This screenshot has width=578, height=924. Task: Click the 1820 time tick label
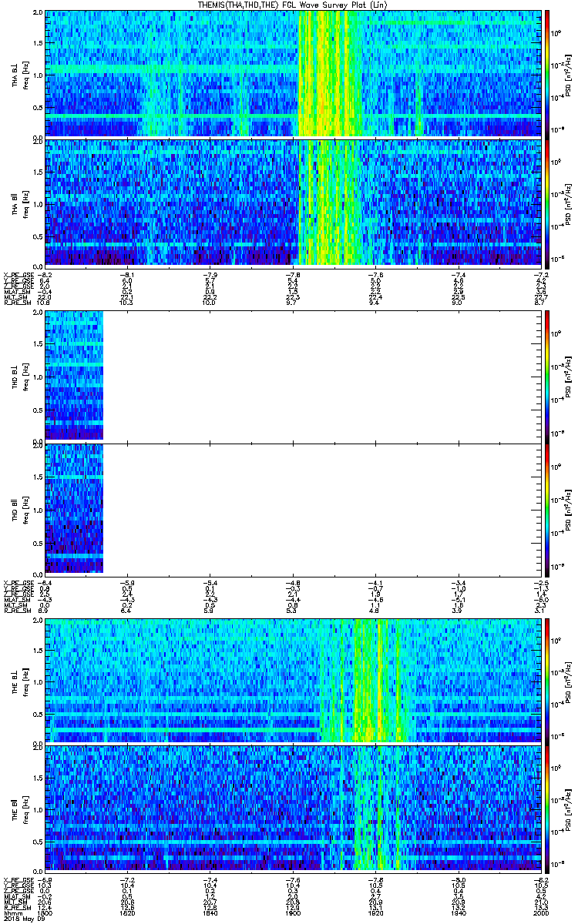point(126,912)
